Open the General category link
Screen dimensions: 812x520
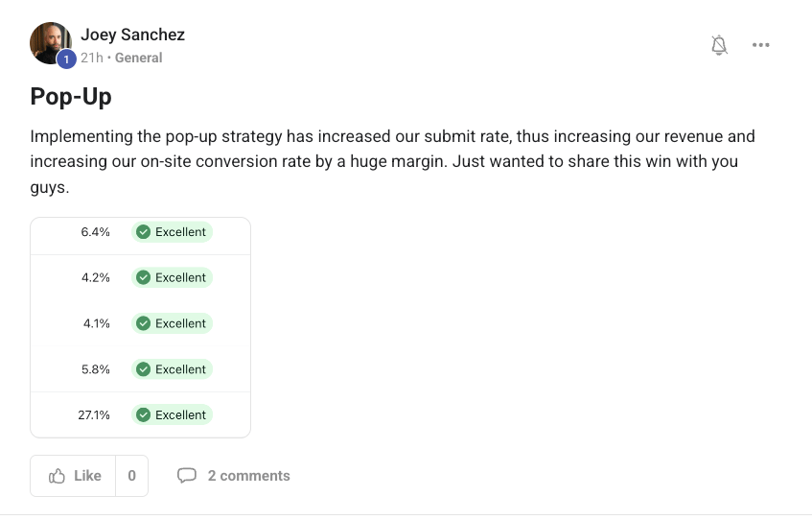139,58
